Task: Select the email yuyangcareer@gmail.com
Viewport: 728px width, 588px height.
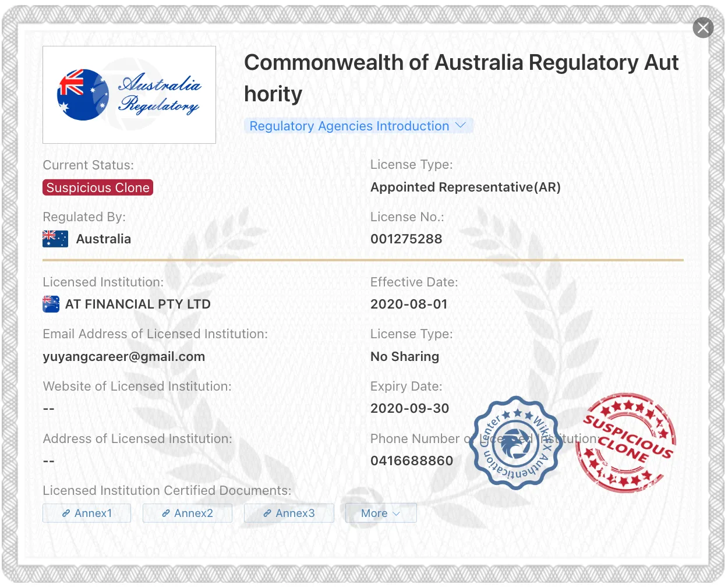Action: [x=124, y=356]
